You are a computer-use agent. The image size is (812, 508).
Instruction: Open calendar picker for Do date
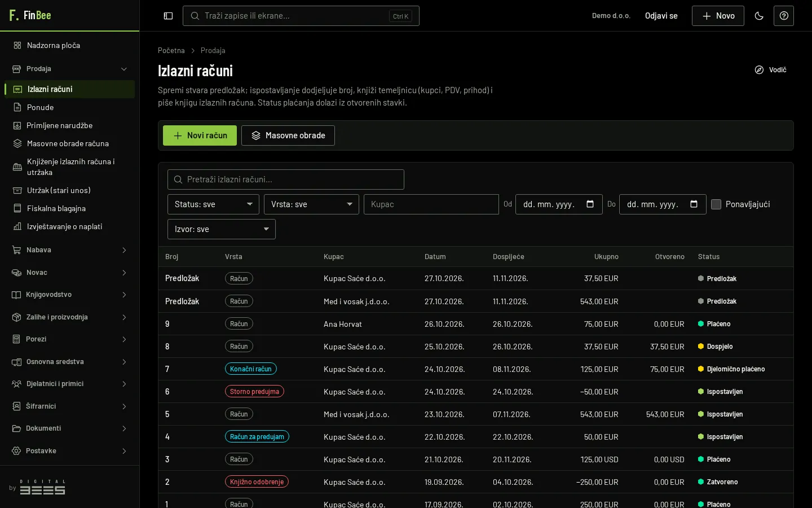pos(694,204)
